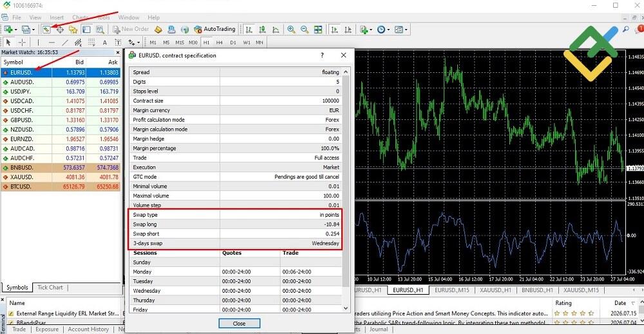Expand the New Chart dropdown arrow
The width and height of the screenshot is (644, 334).
15,30
